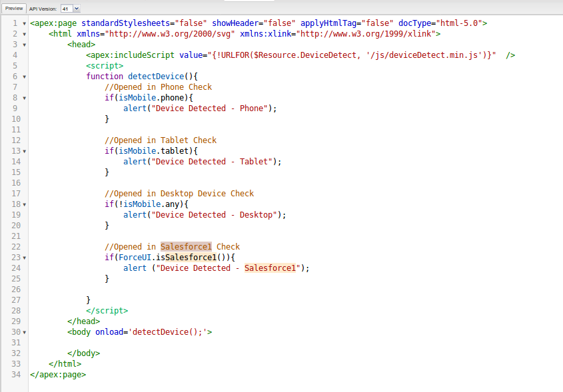This screenshot has height=392, width=563.
Task: Collapse the body tag on line 30
Action: [25, 331]
